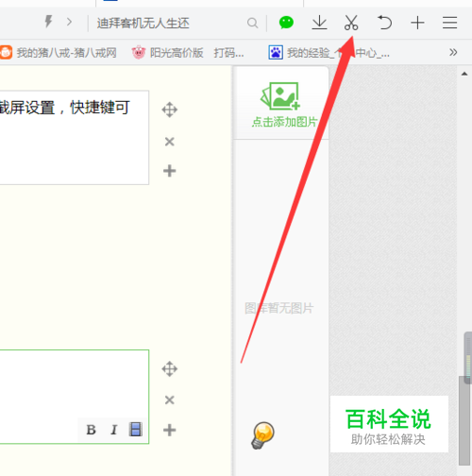
Task: Click the first step text box 截屏设置
Action: [75, 137]
